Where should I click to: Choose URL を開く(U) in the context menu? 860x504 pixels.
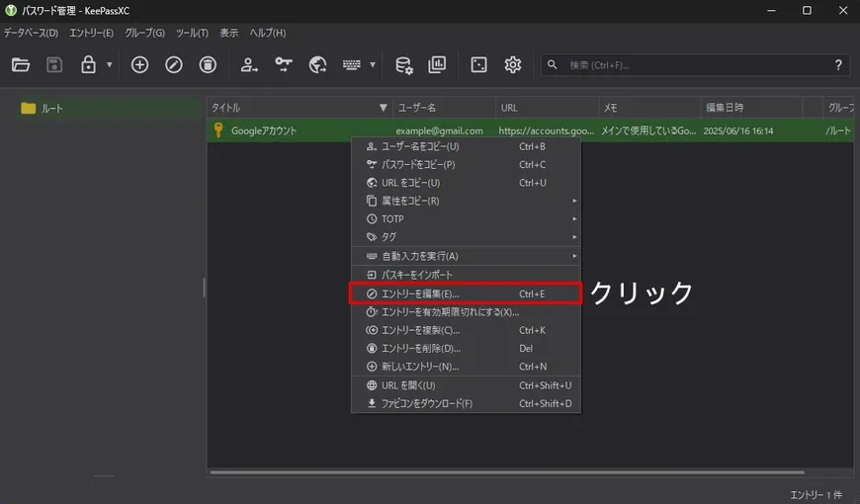click(x=466, y=385)
